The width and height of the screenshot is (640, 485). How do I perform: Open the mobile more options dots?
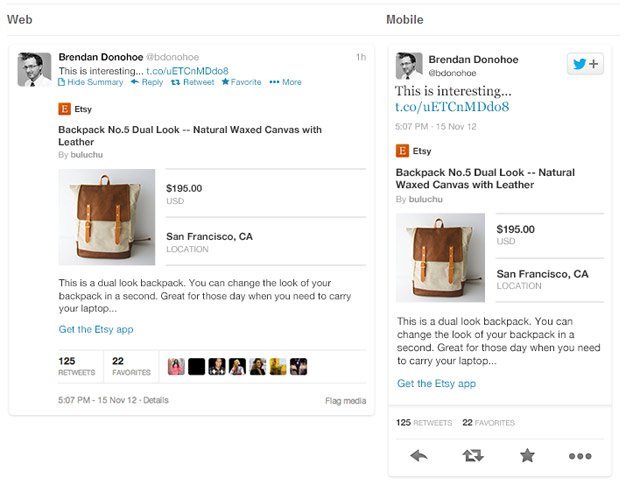[580, 455]
